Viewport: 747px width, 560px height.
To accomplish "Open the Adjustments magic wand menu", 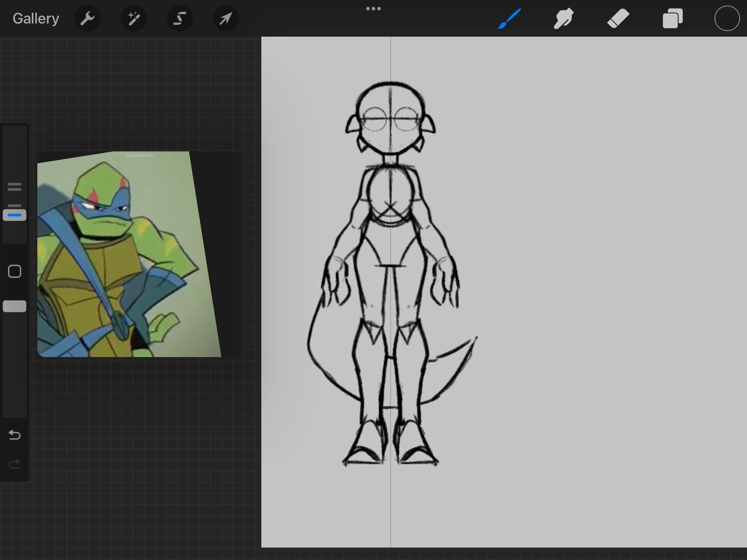I will tap(133, 19).
